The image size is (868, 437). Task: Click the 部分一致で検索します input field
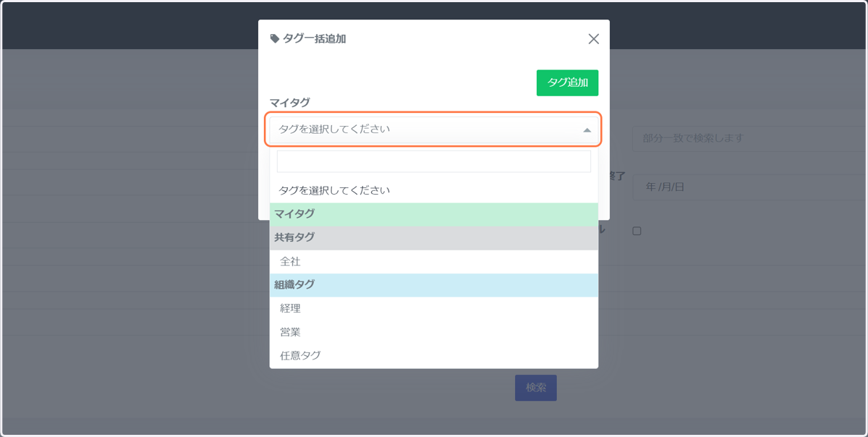tap(748, 138)
